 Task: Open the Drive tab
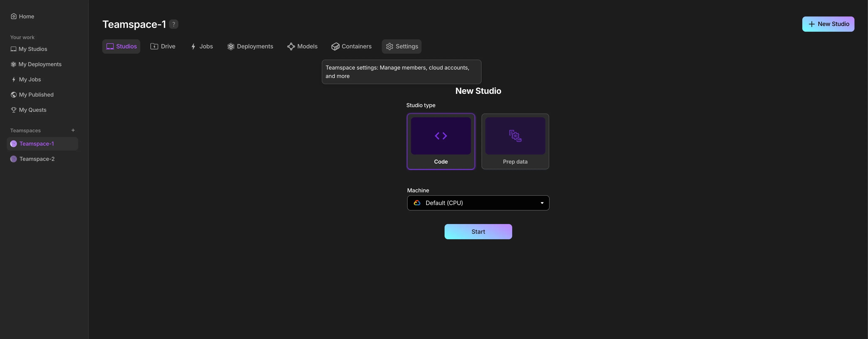tap(163, 46)
